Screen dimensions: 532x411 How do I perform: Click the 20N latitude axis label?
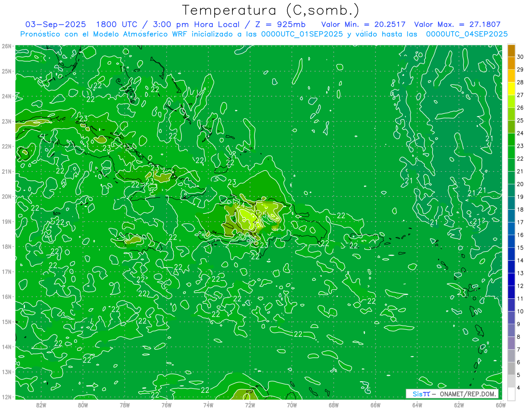6,196
